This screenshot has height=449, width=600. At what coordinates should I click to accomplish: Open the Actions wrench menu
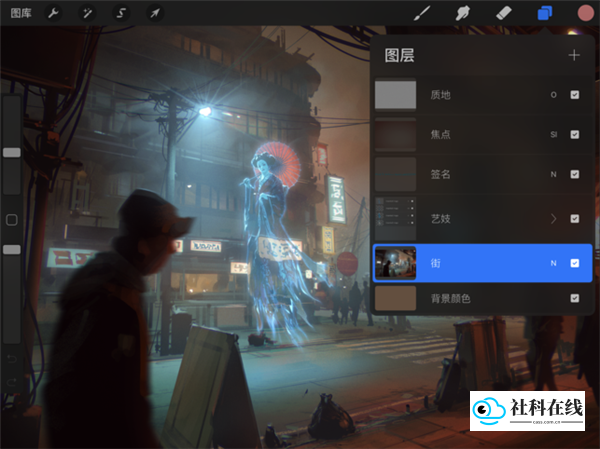(53, 13)
